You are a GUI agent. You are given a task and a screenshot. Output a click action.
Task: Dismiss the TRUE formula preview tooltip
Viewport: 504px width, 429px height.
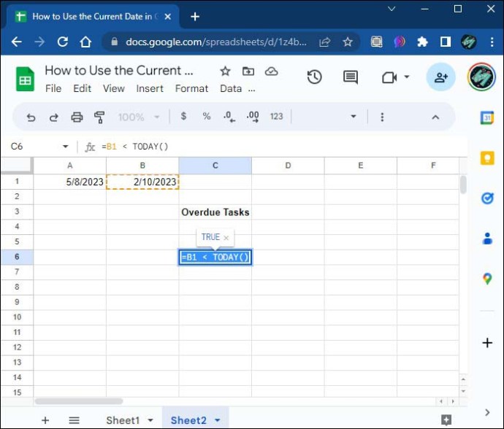pos(226,238)
